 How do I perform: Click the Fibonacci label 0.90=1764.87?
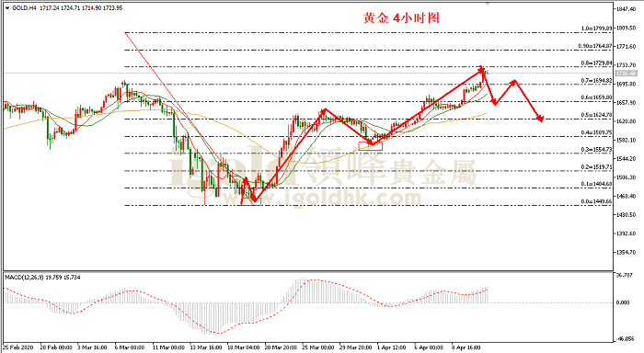coord(595,46)
